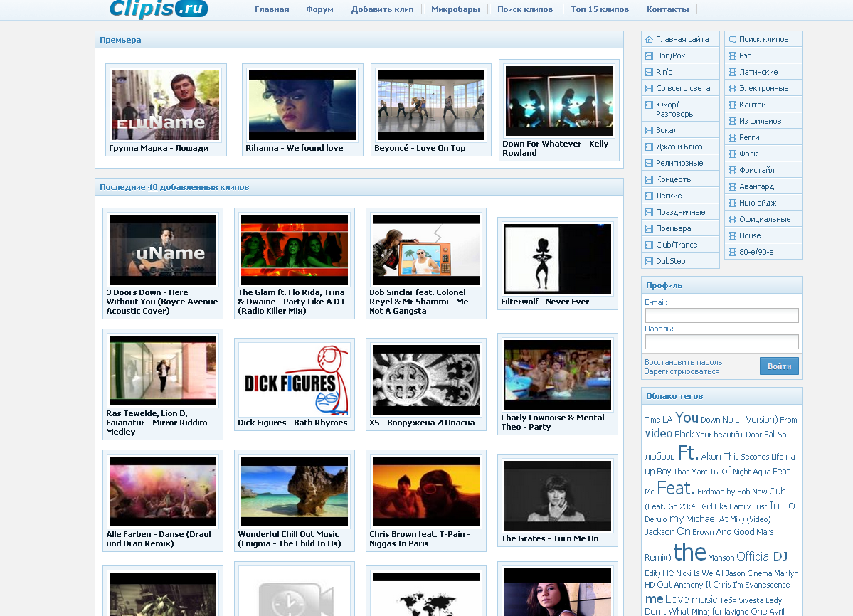Click the film icon beside Club/Trance

coord(649,245)
